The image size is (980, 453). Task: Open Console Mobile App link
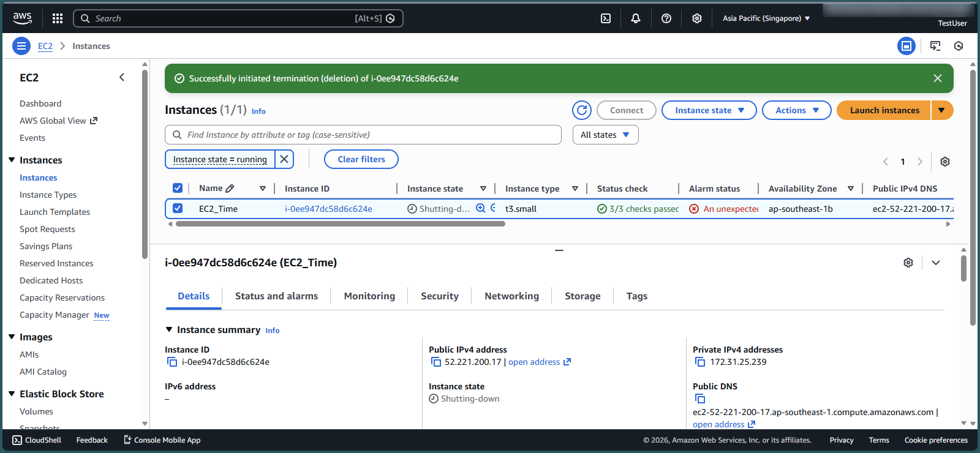click(x=162, y=440)
